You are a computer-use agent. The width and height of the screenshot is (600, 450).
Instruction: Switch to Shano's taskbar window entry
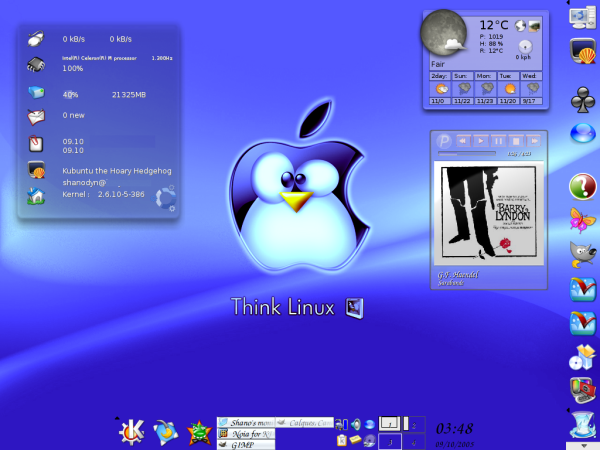(x=246, y=422)
